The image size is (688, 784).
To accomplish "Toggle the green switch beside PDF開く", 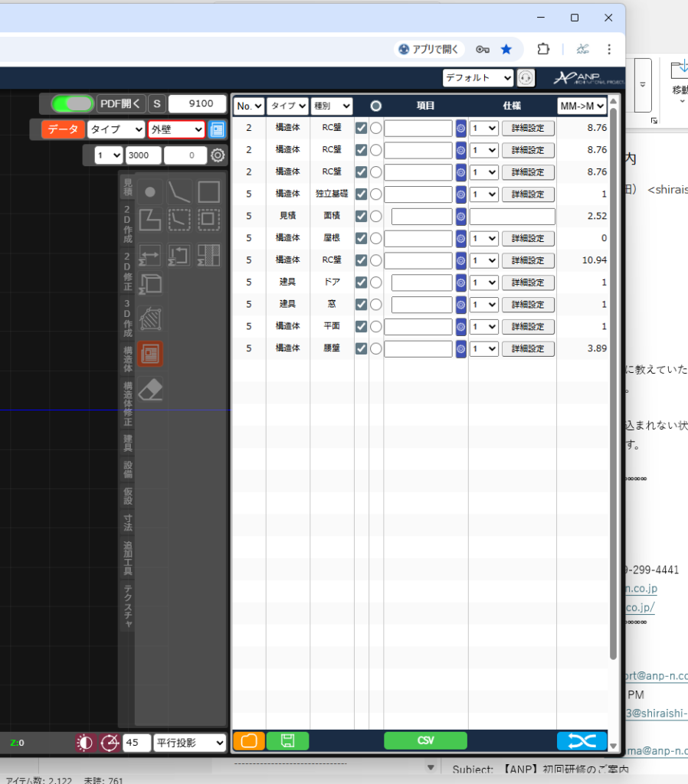I will click(x=72, y=103).
